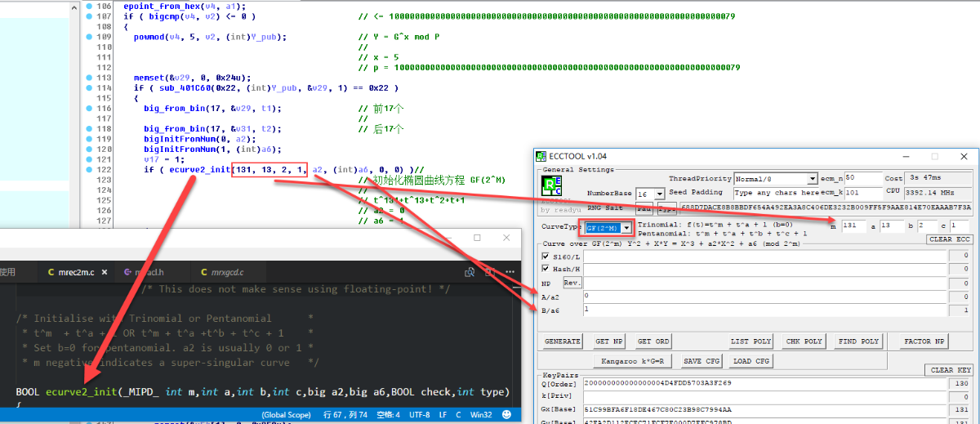Click breakpoint dot on line 122
This screenshot has height=424, width=980.
pyautogui.click(x=89, y=169)
